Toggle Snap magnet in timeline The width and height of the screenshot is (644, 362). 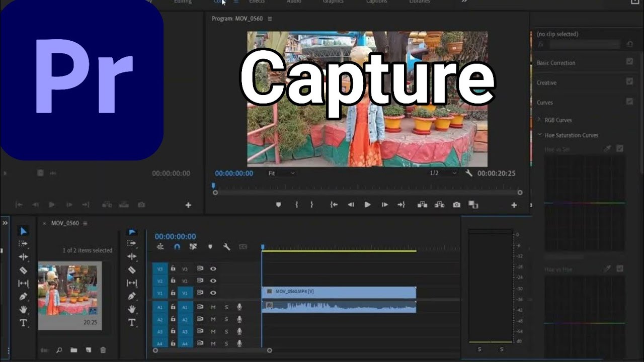pos(177,247)
